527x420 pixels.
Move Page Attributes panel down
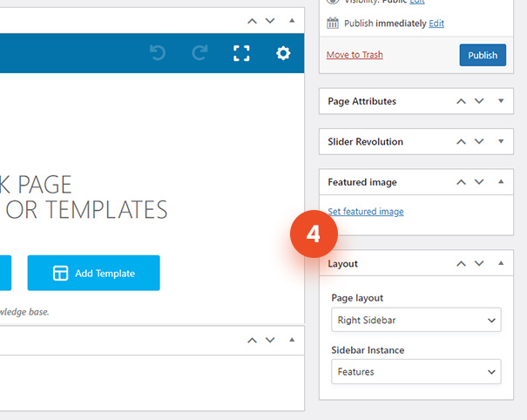coord(479,101)
